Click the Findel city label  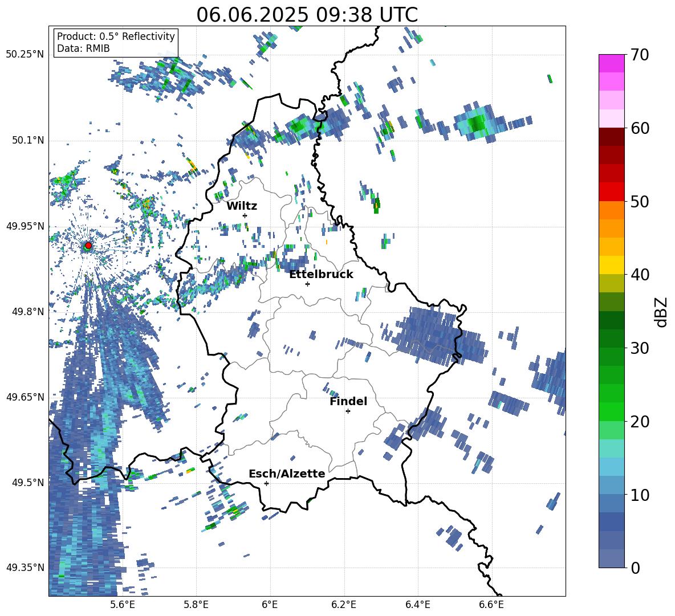tap(348, 402)
